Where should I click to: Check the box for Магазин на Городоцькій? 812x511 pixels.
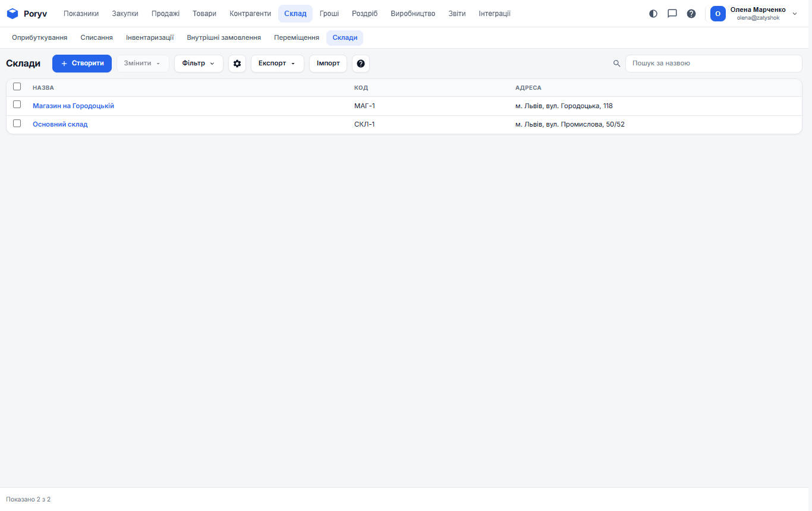(x=17, y=105)
